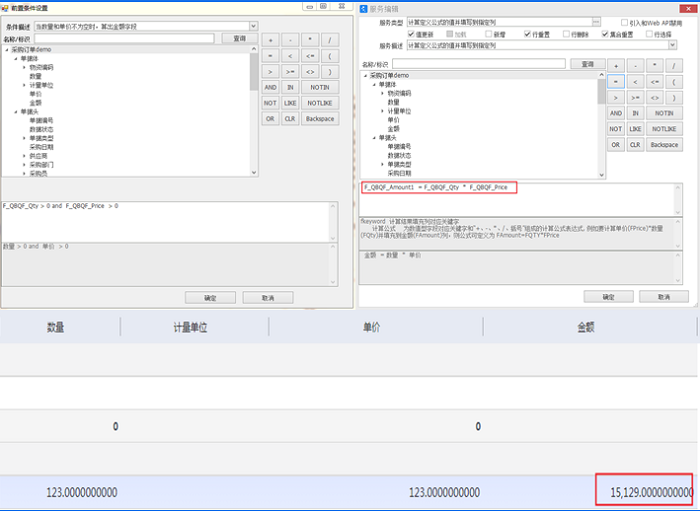Click tree scrollbar down arrow in 前置条件设置 window
This screenshot has height=511, width=700.
tap(254, 172)
